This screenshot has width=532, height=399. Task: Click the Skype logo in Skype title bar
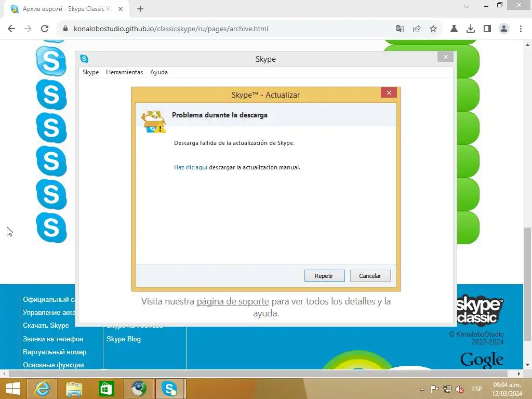(x=84, y=59)
